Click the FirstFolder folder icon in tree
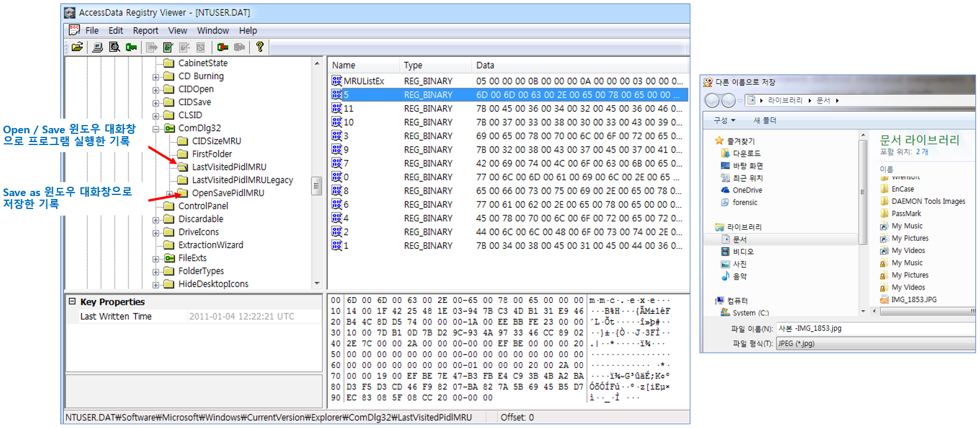The image size is (980, 428). coord(182,154)
